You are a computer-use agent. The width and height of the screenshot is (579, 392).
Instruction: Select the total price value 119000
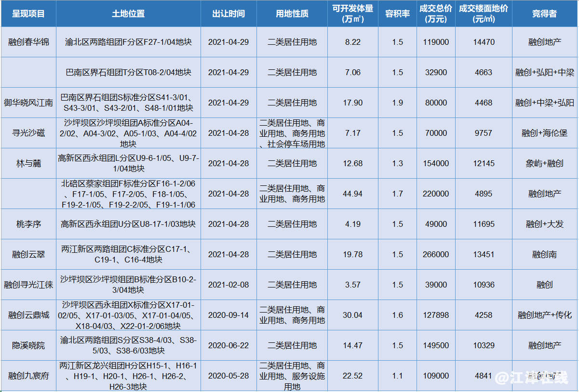click(x=436, y=42)
